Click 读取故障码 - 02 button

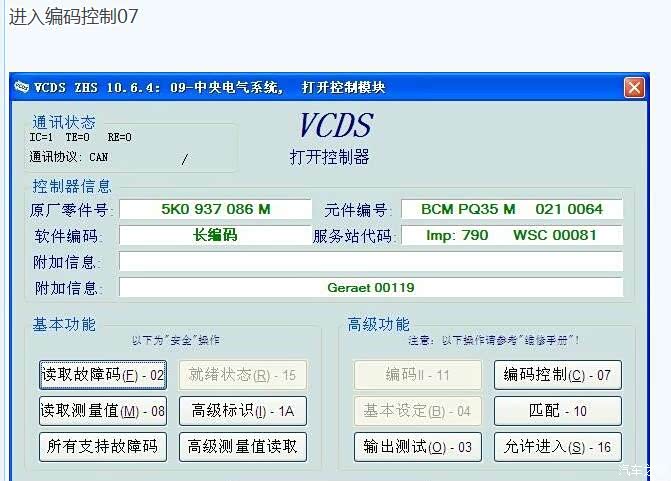[103, 375]
